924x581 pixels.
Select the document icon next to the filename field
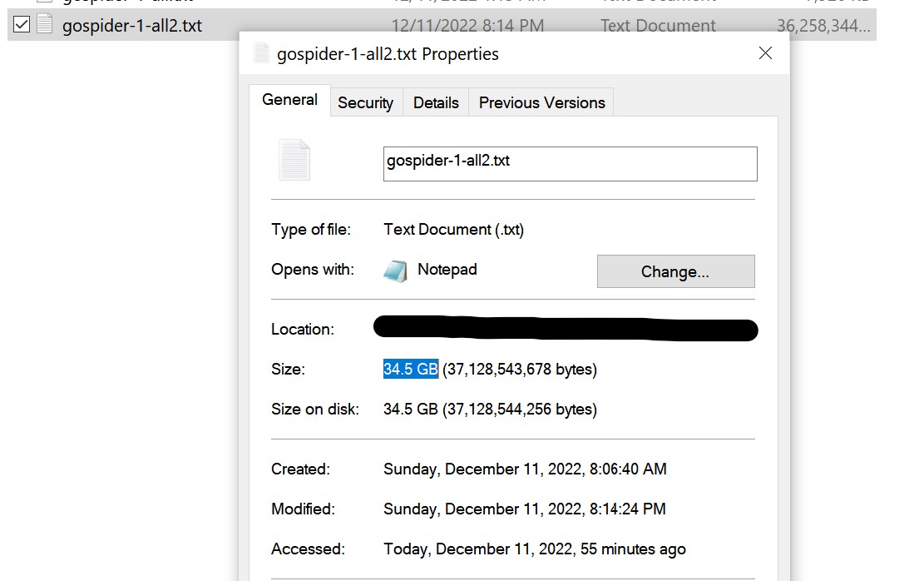pyautogui.click(x=296, y=160)
